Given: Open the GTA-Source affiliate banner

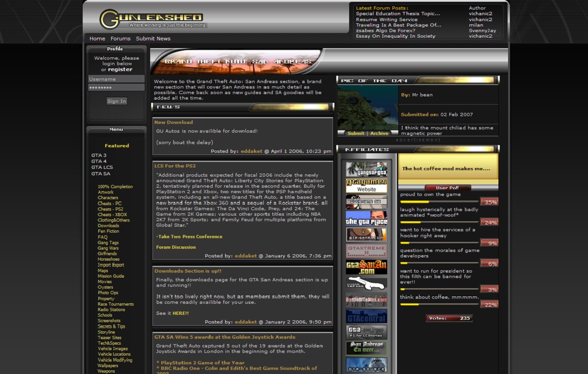Looking at the screenshot, I should point(366,365).
